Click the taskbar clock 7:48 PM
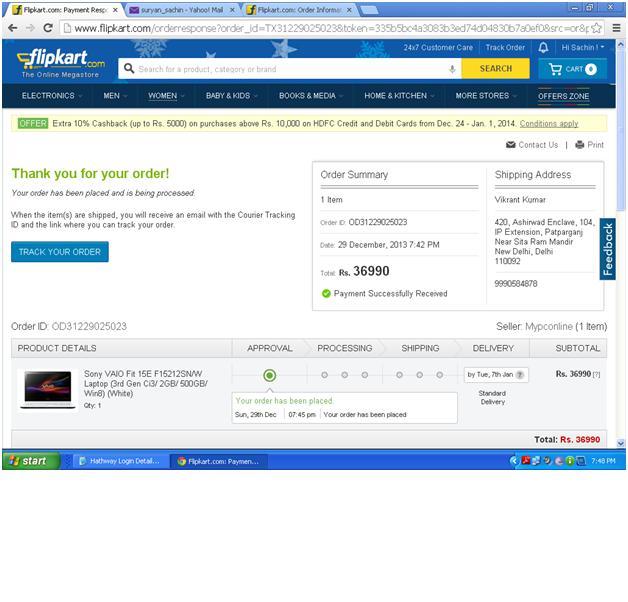This screenshot has width=628, height=602. tap(603, 461)
